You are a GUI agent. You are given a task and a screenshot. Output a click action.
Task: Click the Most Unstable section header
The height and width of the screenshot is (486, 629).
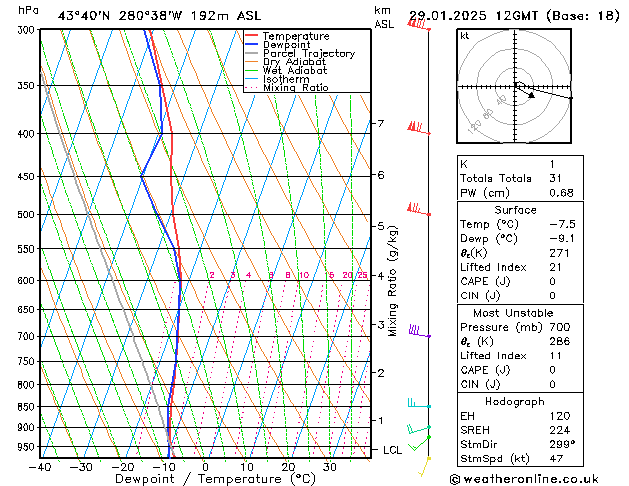click(x=516, y=314)
